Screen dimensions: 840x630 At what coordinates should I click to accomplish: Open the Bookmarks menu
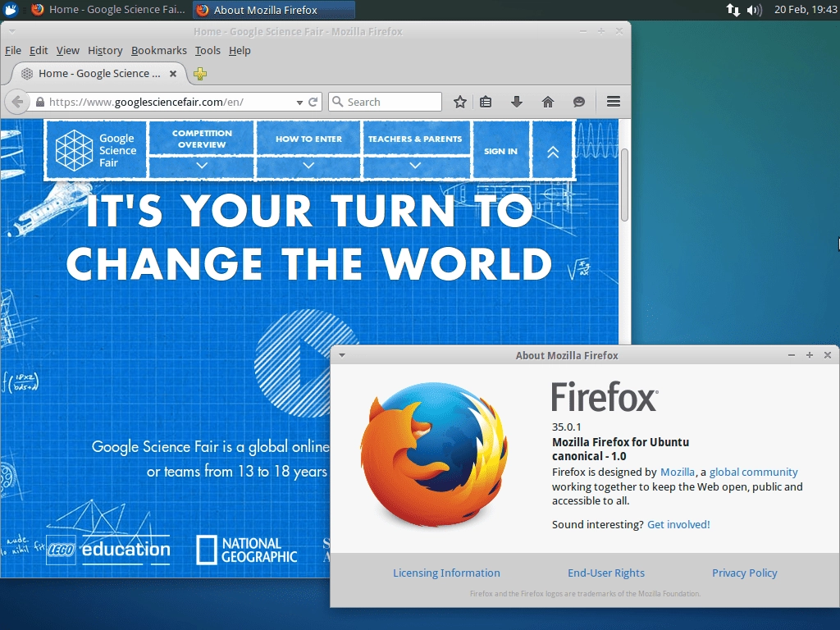click(x=159, y=50)
